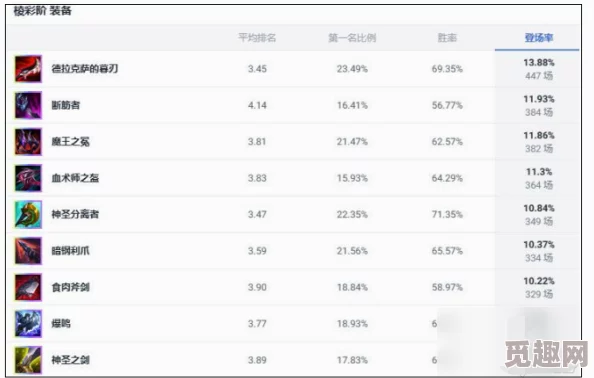
Task: Click the 德拉克萨的暮刃 item icon
Action: click(x=28, y=69)
